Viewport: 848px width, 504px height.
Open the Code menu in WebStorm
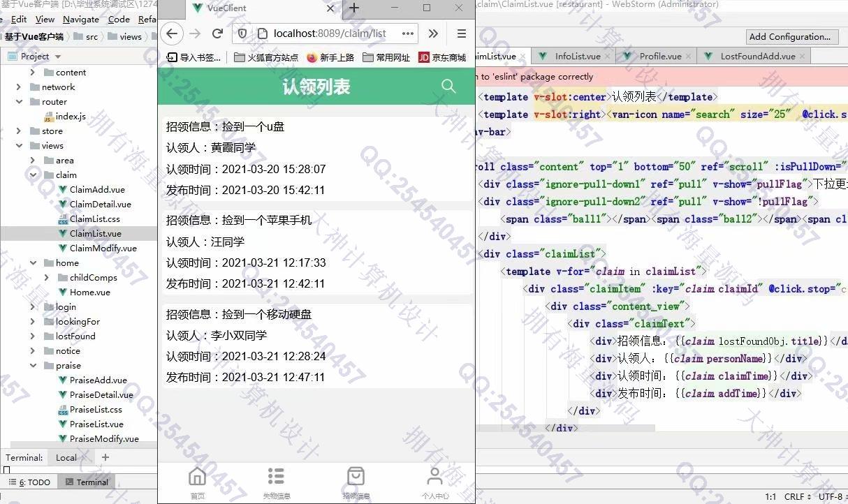[119, 20]
